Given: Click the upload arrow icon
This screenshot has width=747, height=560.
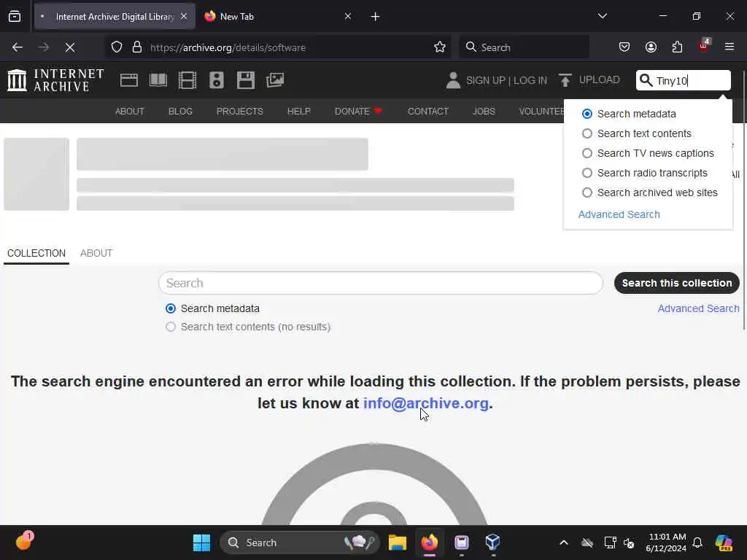Looking at the screenshot, I should [x=565, y=80].
